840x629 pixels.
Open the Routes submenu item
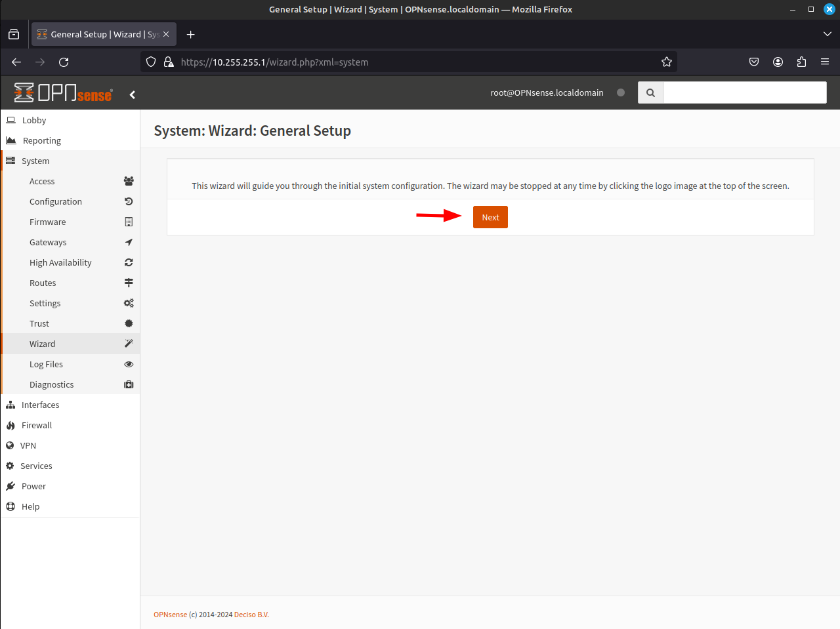tap(43, 283)
